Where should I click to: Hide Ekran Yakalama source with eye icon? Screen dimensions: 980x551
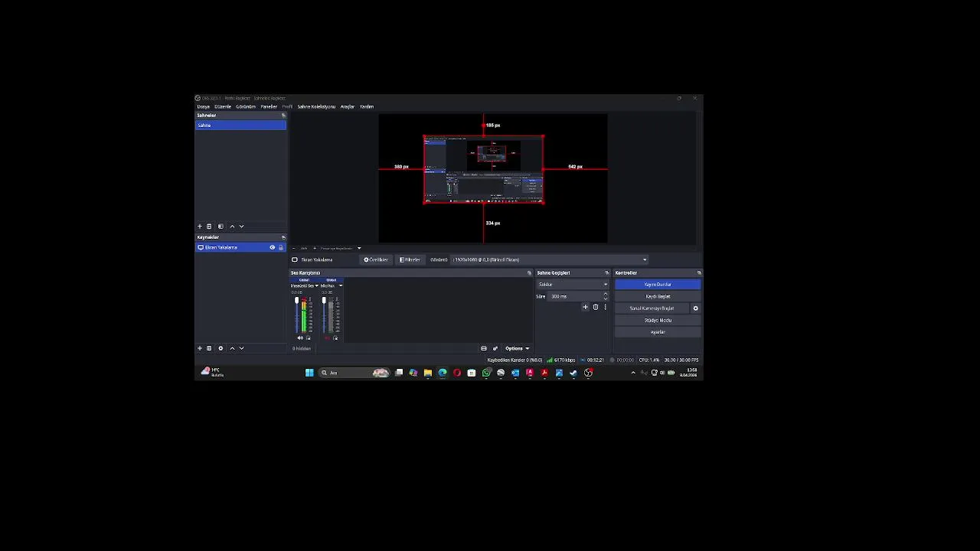pos(272,248)
